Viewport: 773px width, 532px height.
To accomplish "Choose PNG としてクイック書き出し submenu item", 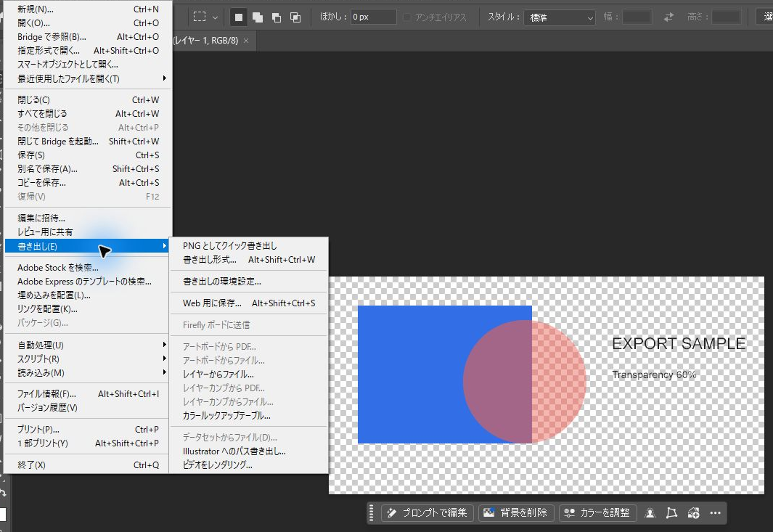I will [248, 245].
